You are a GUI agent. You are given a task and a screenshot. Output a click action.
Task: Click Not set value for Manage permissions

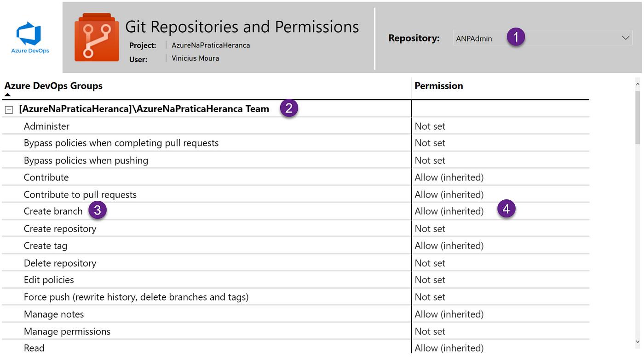(x=430, y=332)
